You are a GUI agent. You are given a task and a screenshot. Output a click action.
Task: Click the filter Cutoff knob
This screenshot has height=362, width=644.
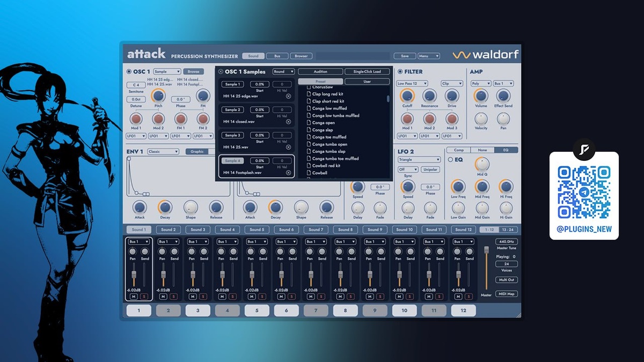[407, 96]
